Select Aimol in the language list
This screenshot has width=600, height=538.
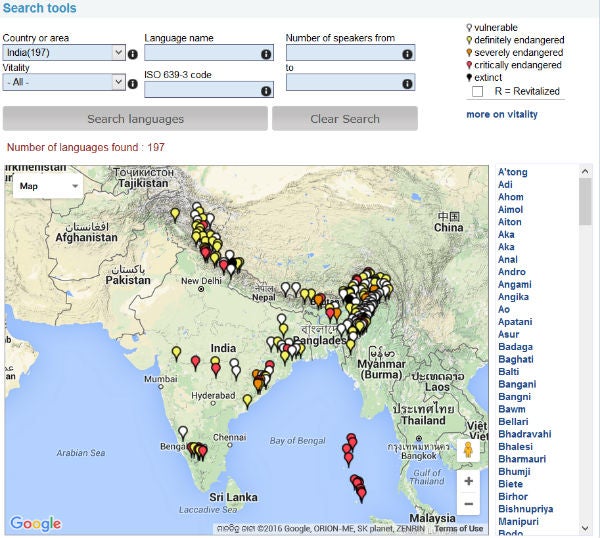tap(510, 210)
